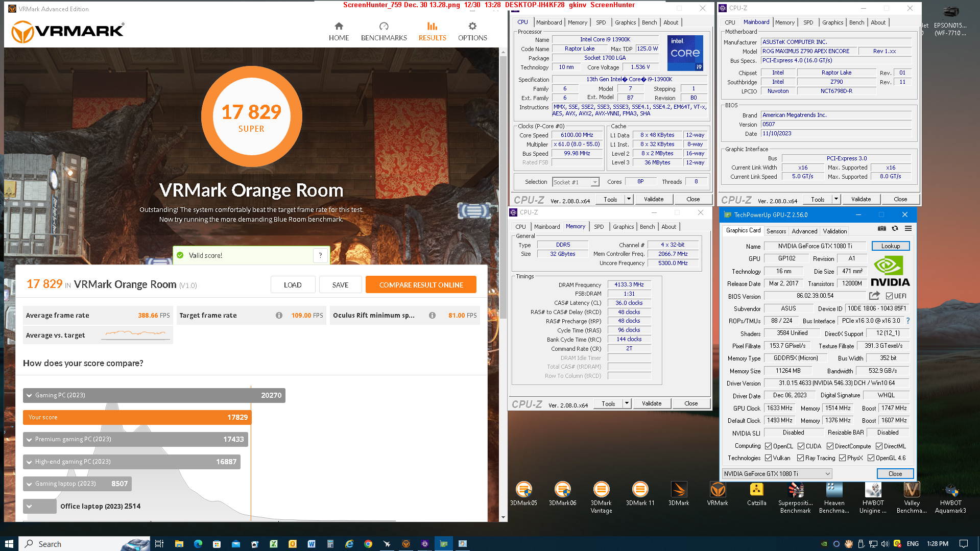
Task: Switch to SPD tab in CPU-Z CPU window
Action: tap(601, 22)
